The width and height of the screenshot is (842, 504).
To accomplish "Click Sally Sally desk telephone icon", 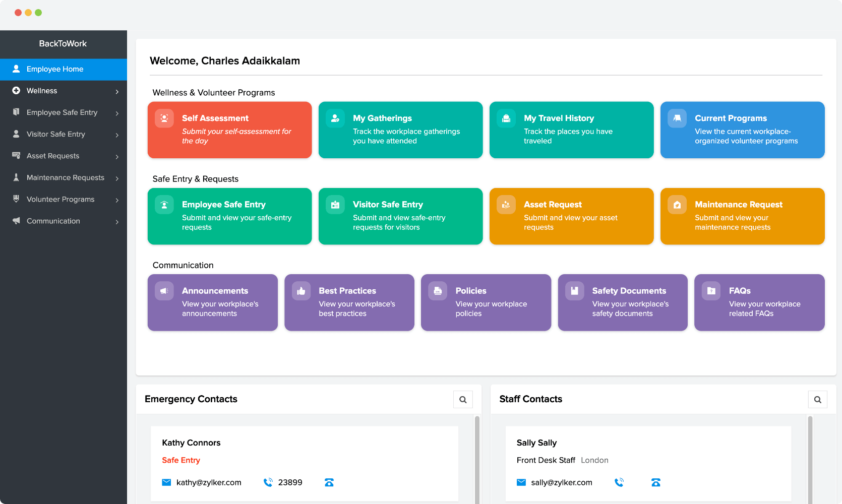I will tap(656, 482).
